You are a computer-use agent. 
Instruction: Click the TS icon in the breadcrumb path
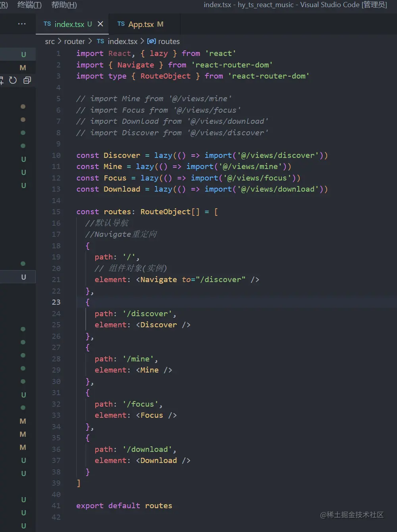100,42
